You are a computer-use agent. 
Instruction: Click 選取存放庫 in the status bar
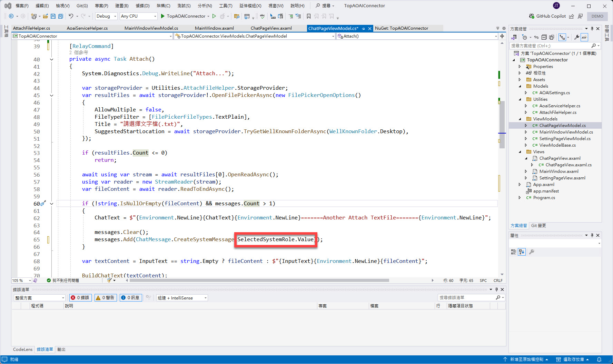(573, 360)
